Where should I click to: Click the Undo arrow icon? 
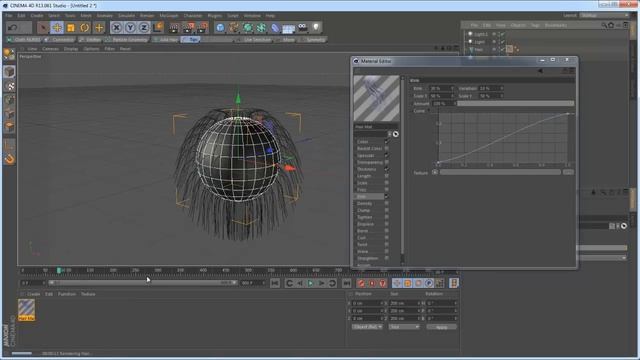13,28
